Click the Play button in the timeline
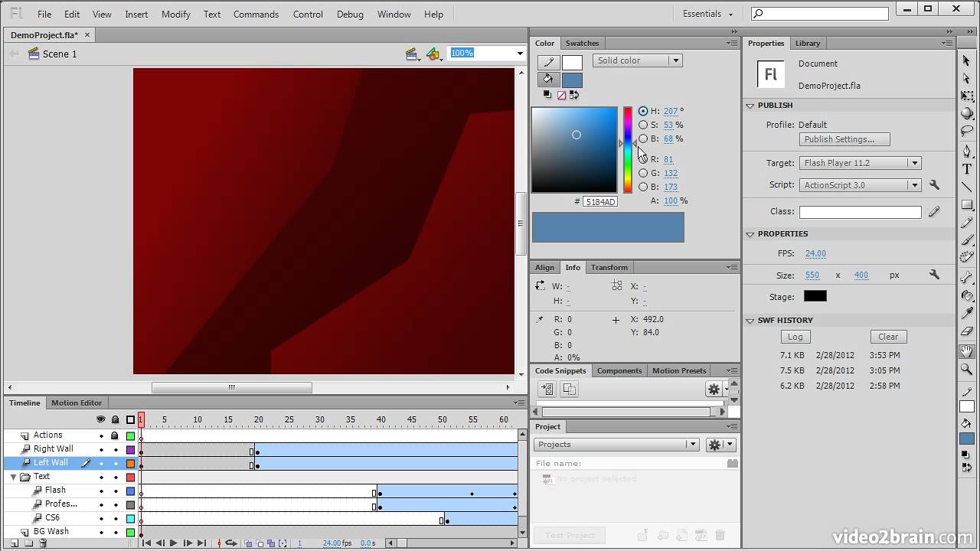 [x=174, y=543]
